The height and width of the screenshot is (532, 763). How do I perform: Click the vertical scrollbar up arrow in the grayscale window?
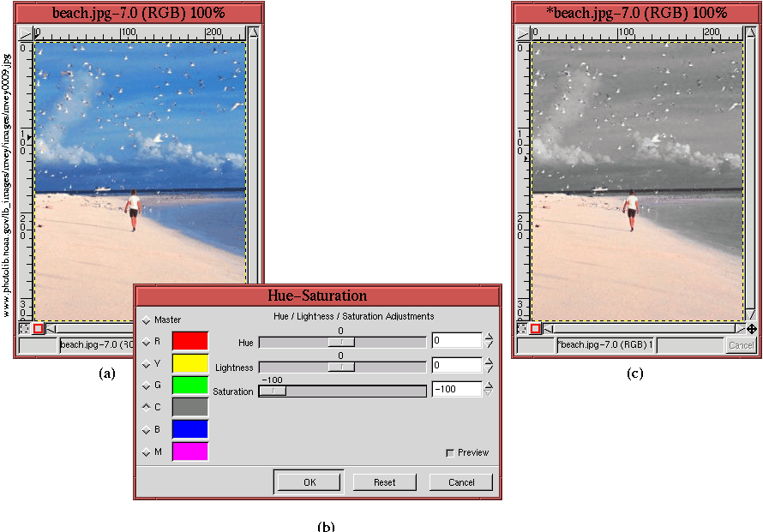coord(750,33)
